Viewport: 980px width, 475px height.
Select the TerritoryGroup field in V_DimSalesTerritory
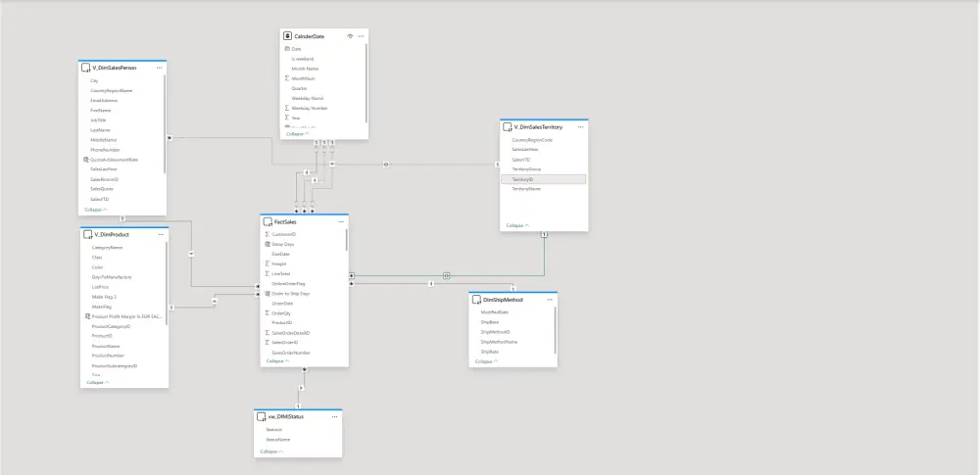click(526, 169)
